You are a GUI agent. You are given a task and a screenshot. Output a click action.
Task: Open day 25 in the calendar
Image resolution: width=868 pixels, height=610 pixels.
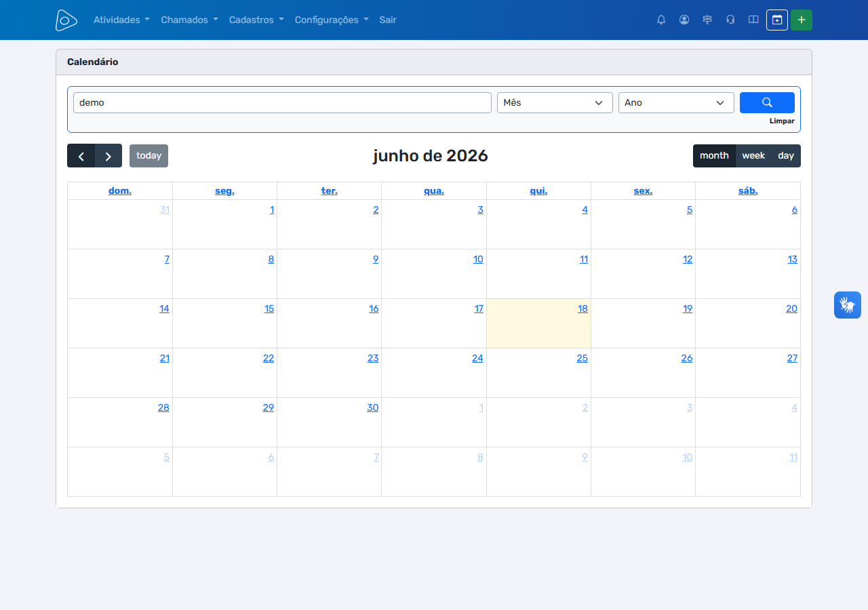[x=582, y=359]
